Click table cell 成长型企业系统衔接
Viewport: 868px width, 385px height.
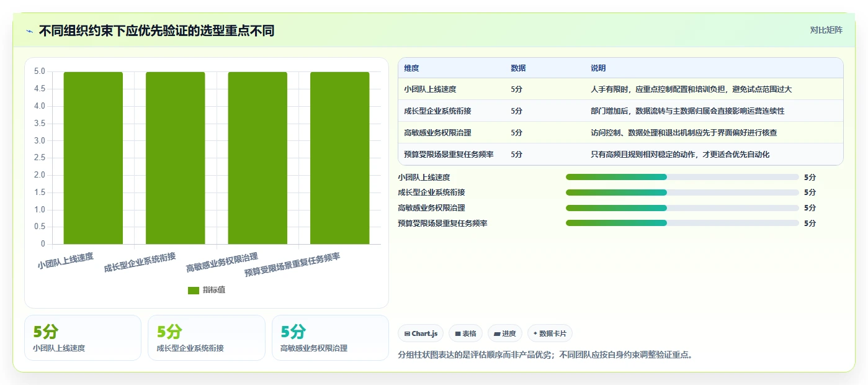point(437,111)
